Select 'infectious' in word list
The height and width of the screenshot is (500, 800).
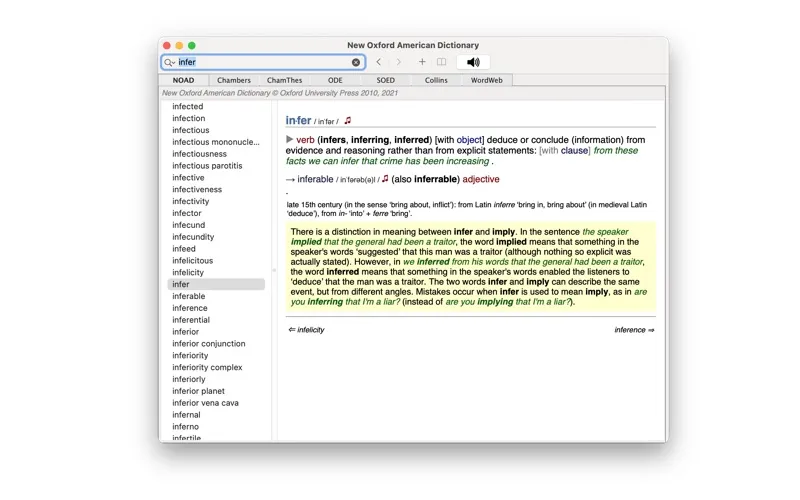coord(191,130)
